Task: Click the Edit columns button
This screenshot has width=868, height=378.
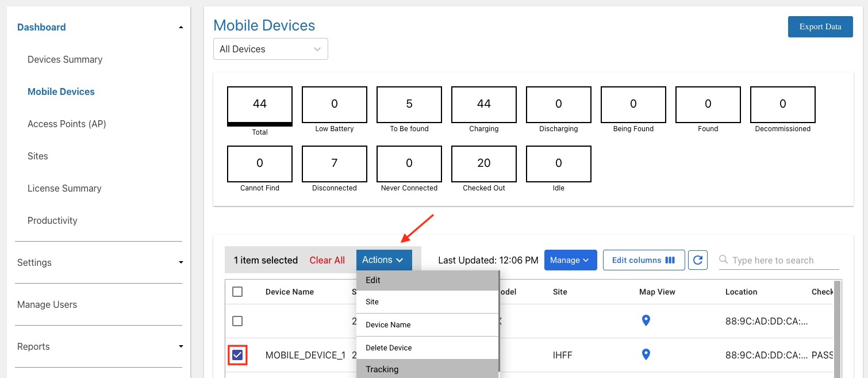Action: click(644, 260)
